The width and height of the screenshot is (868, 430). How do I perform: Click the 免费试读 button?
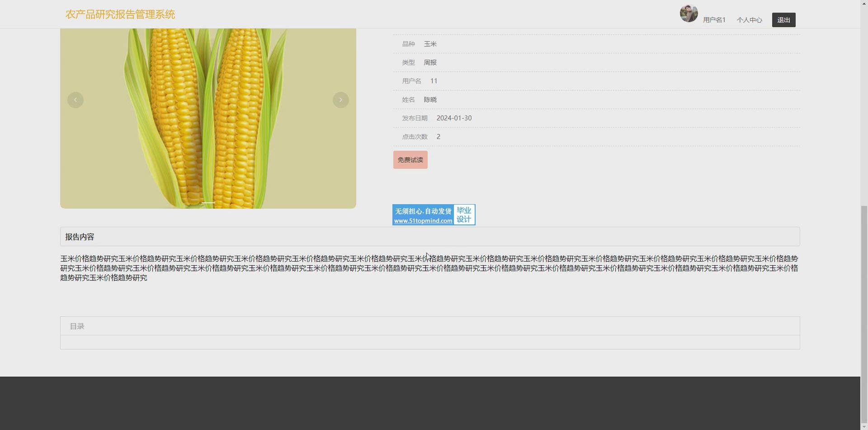click(x=410, y=160)
